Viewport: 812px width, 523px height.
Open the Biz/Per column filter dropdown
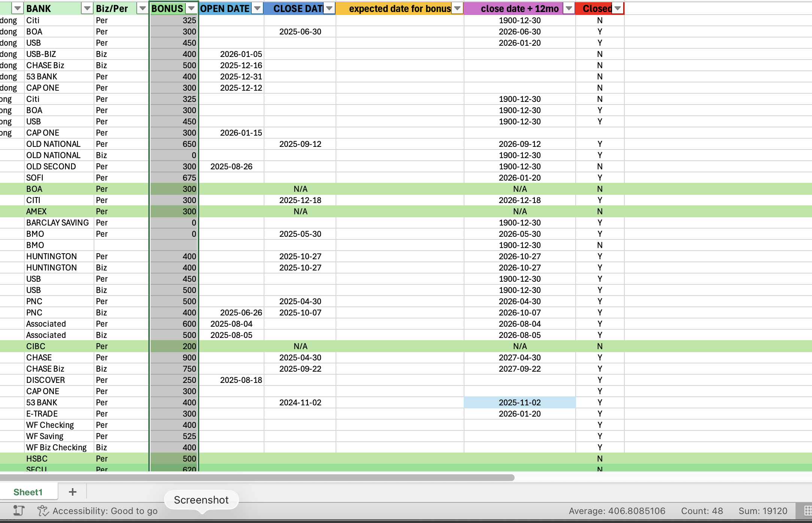coord(142,8)
